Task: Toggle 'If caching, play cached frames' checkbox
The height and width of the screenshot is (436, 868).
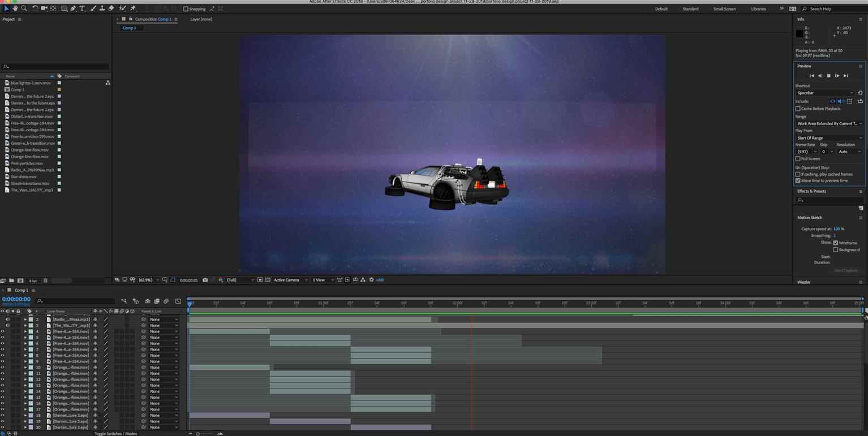Action: click(798, 174)
